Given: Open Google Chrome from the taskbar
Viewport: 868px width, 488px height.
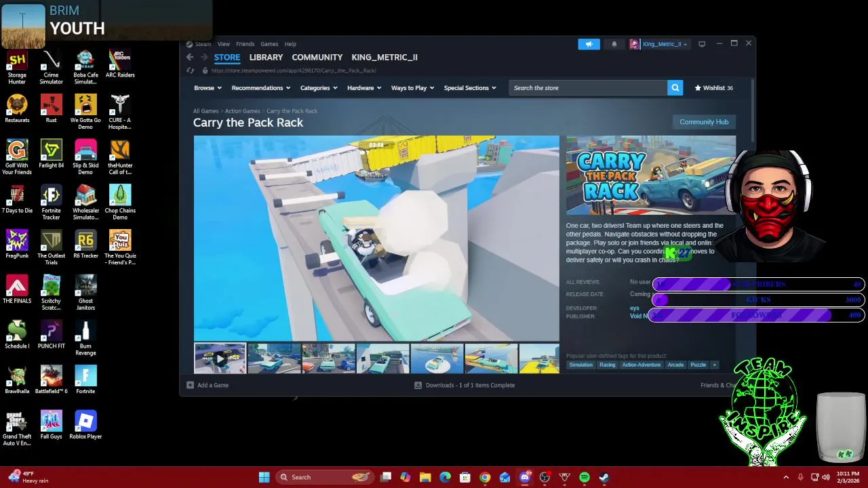Looking at the screenshot, I should (x=485, y=477).
